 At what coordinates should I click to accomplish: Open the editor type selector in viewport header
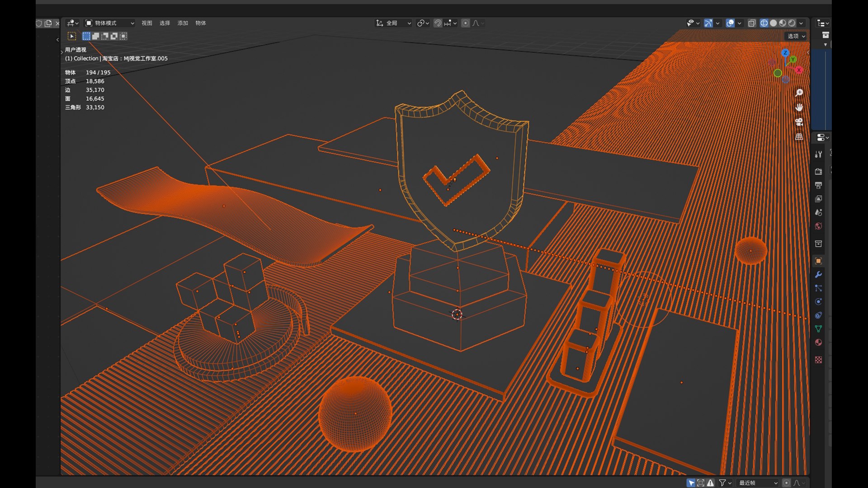click(72, 23)
